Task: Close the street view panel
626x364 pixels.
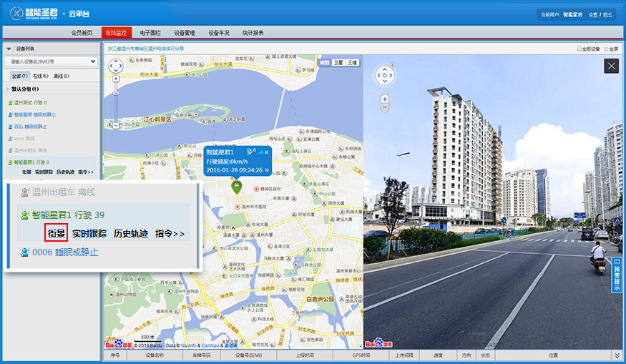Action: click(611, 66)
